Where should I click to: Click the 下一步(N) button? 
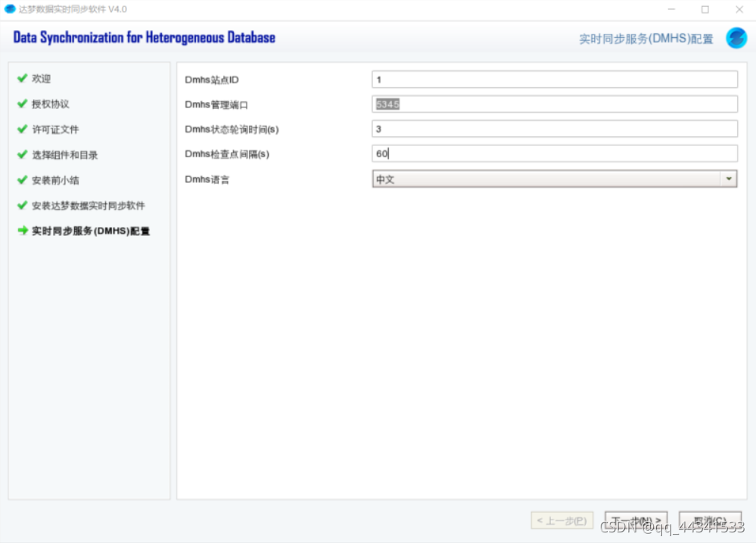(x=636, y=521)
